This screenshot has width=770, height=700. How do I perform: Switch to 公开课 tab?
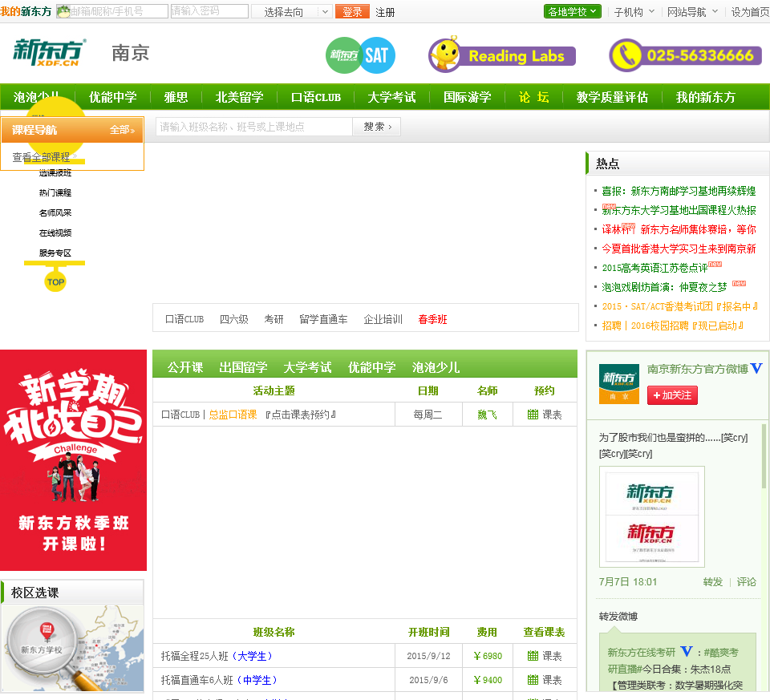(185, 367)
